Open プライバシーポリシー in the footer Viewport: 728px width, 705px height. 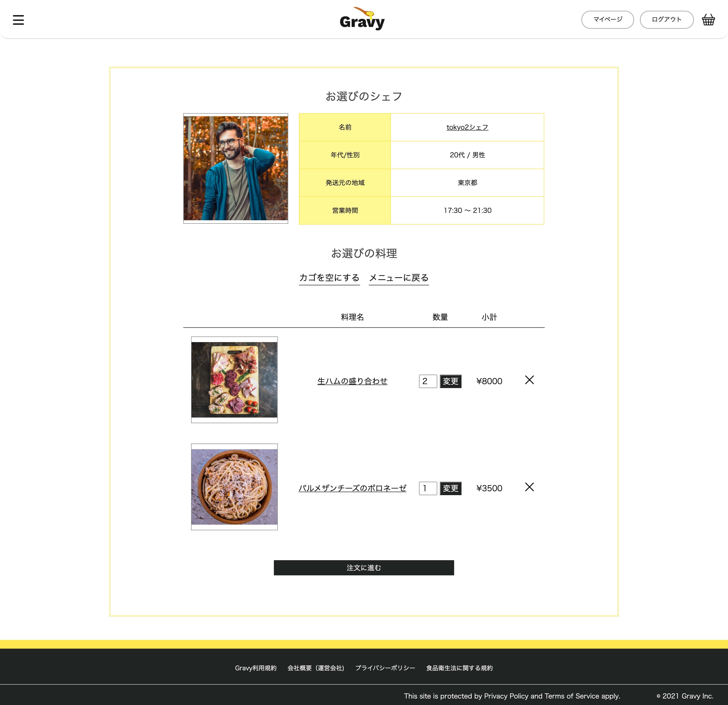[x=385, y=667]
